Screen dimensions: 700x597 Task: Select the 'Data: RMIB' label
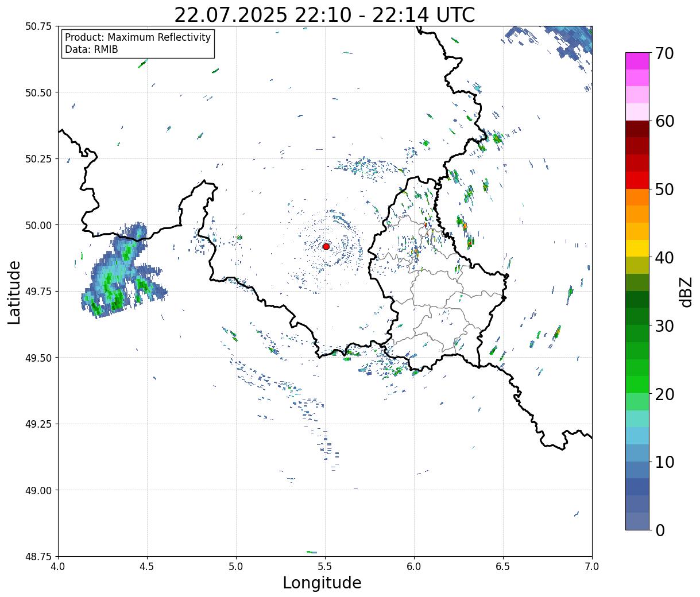point(91,49)
